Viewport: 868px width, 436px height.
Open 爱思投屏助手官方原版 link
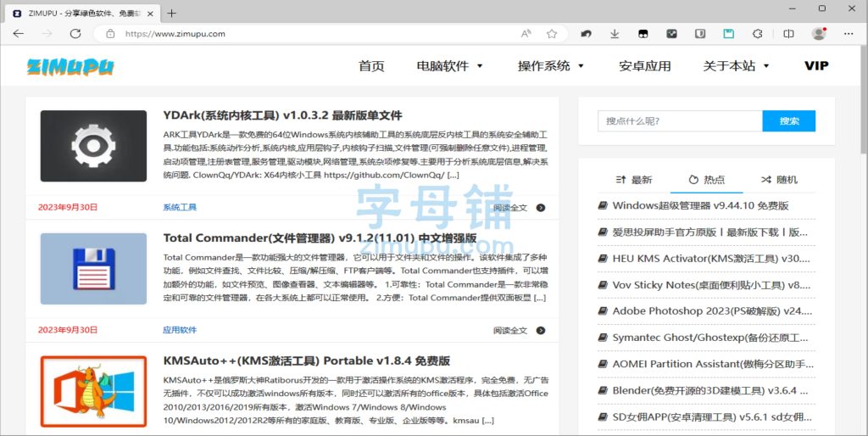click(x=709, y=232)
